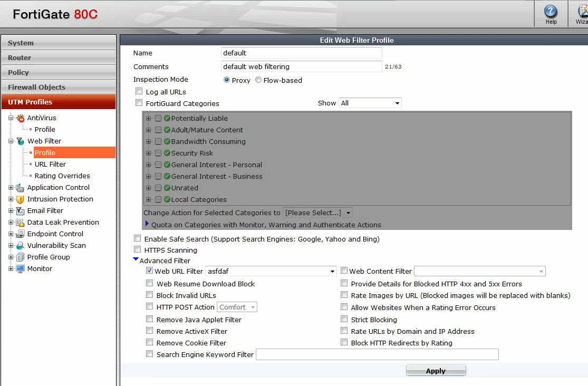Click the Apply button
The width and height of the screenshot is (588, 386).
point(436,371)
